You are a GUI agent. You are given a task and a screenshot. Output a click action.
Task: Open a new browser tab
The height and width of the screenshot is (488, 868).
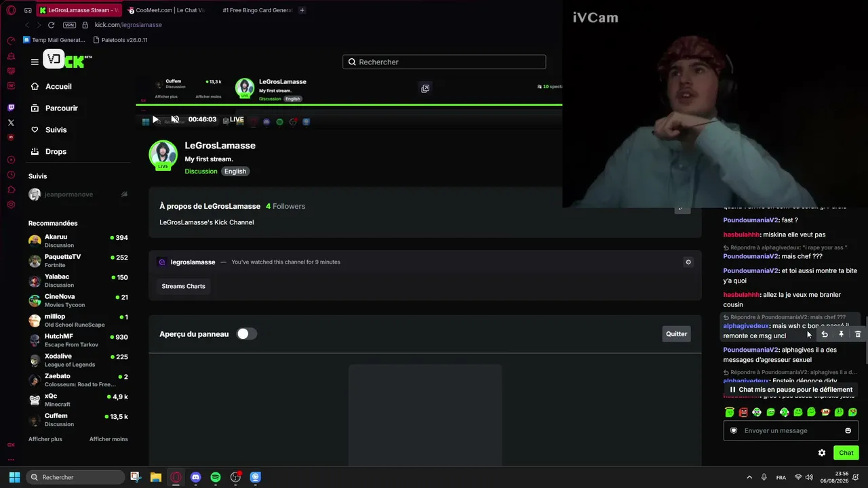[x=302, y=10]
